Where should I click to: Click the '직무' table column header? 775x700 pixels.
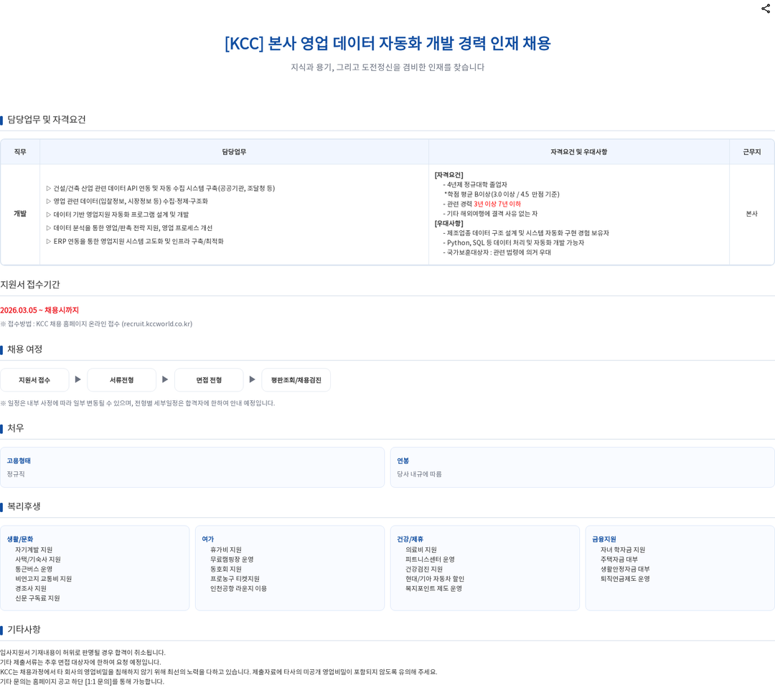click(x=20, y=152)
